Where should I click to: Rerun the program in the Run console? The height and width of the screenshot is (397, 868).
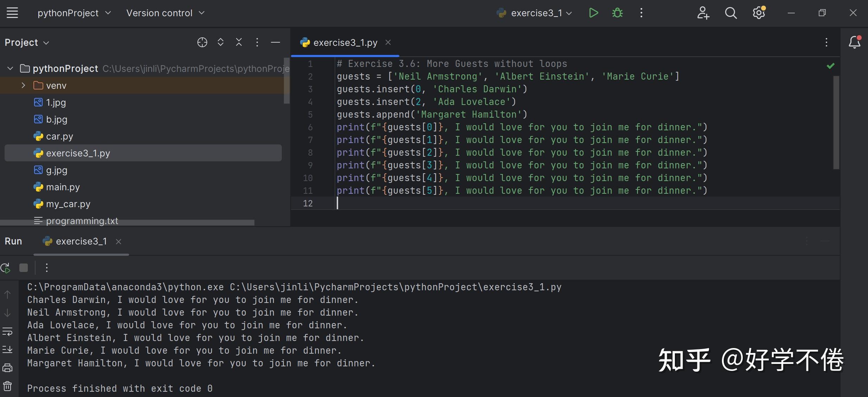(6, 268)
